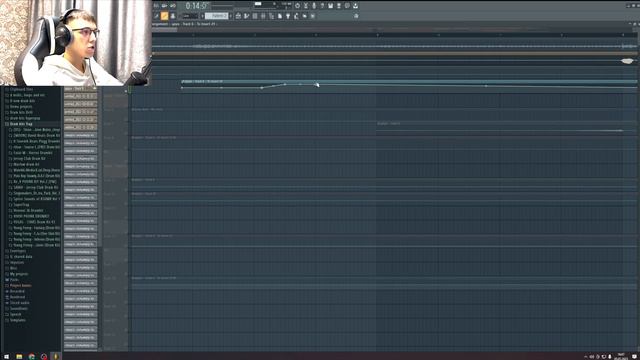Click the arrow left of Pattern 2 selector

[x=202, y=16]
